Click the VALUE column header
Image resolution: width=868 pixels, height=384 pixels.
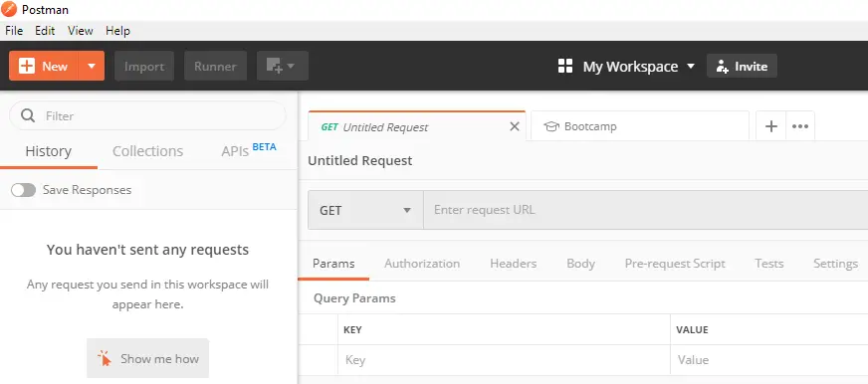coord(692,330)
